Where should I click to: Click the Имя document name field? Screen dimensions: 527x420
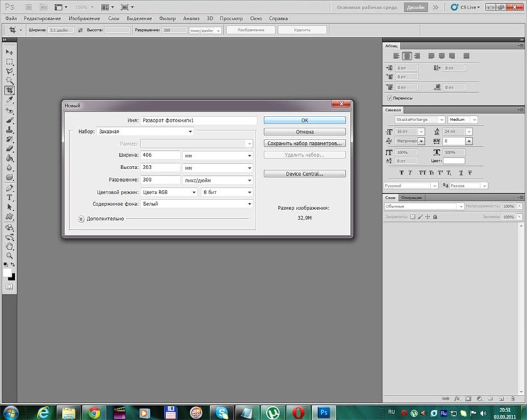(x=198, y=120)
